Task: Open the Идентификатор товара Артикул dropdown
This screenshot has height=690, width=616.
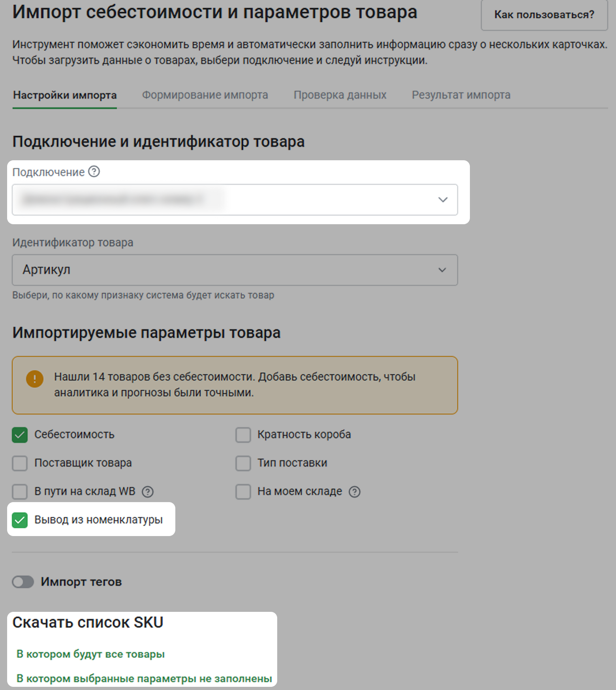Action: (x=235, y=270)
